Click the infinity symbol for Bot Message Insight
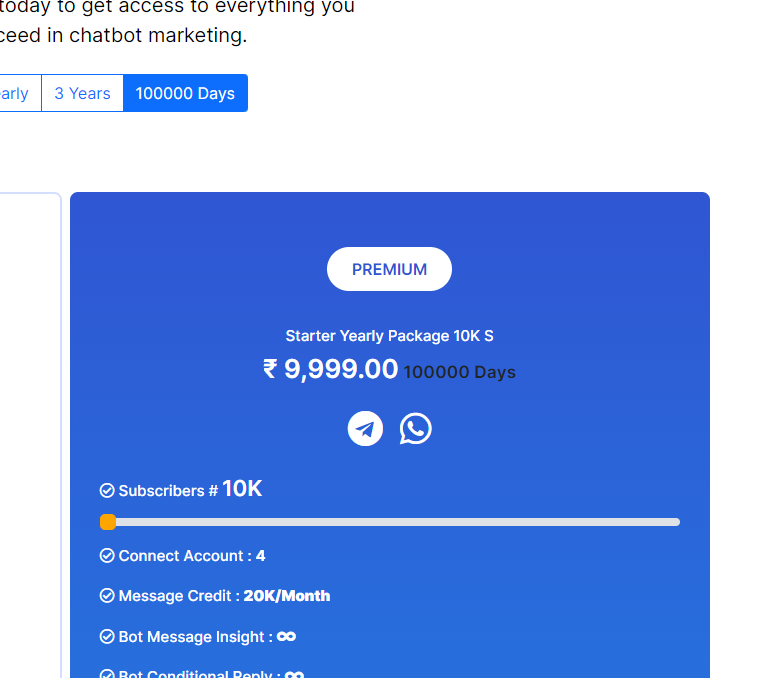 (x=286, y=637)
